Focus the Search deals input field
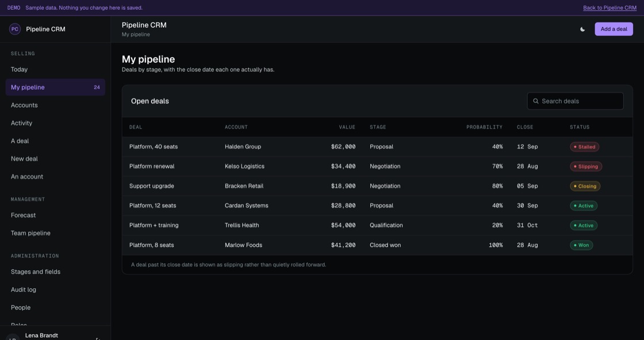Viewport: 644px width, 340px height. 575,101
